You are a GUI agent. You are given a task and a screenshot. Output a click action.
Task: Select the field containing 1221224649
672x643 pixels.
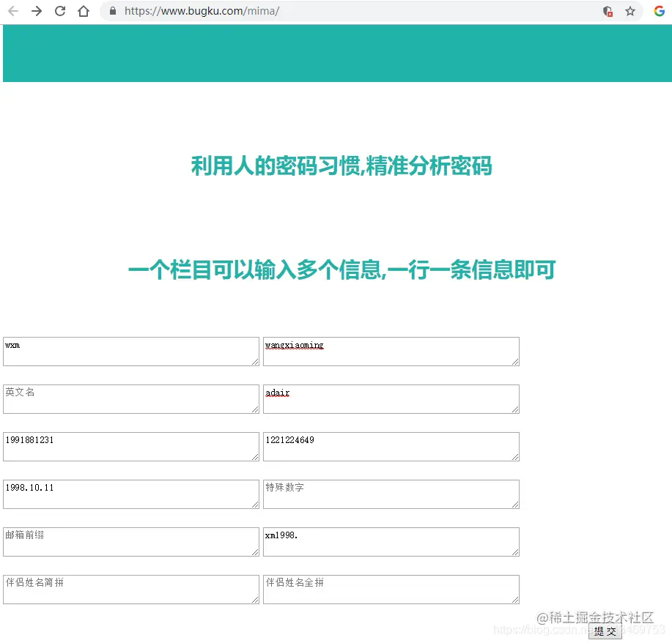coord(391,447)
